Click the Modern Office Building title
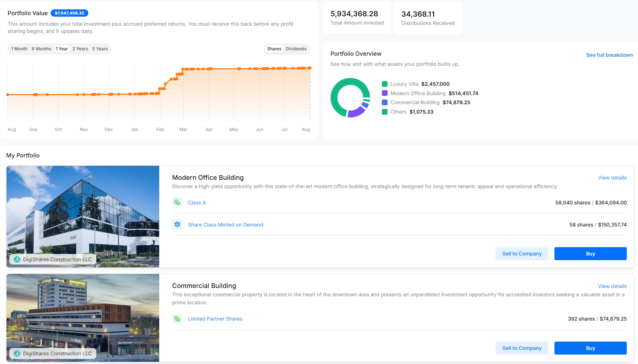The height and width of the screenshot is (364, 638). click(x=208, y=178)
